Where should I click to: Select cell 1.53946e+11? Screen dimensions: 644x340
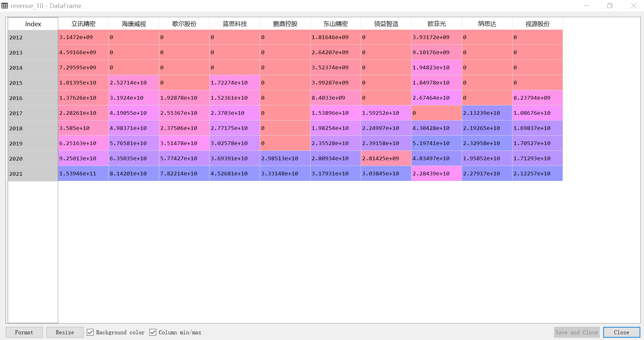tap(83, 174)
